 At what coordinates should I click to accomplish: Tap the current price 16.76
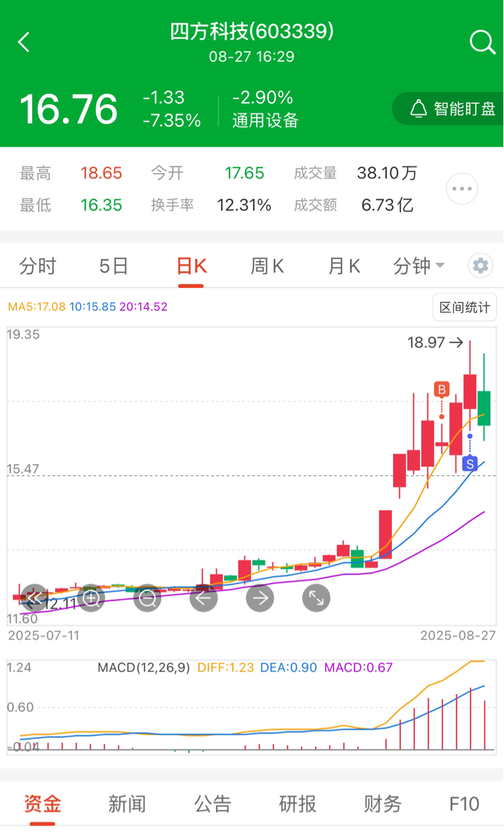(69, 109)
